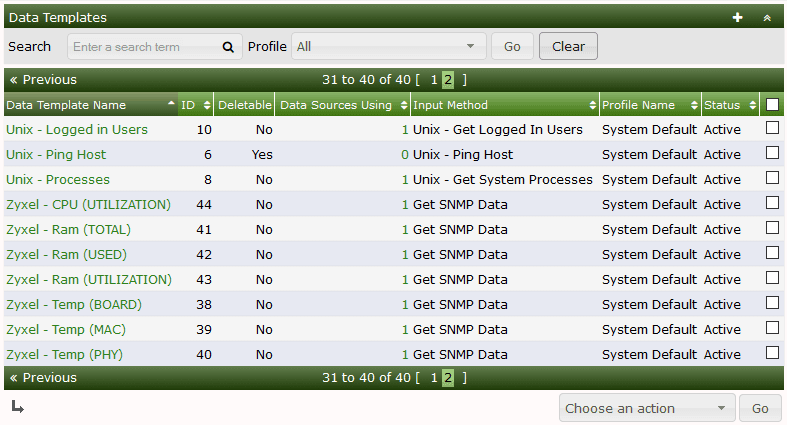Click the arrow icon at bottom left
This screenshot has height=425, width=787.
coord(17,406)
